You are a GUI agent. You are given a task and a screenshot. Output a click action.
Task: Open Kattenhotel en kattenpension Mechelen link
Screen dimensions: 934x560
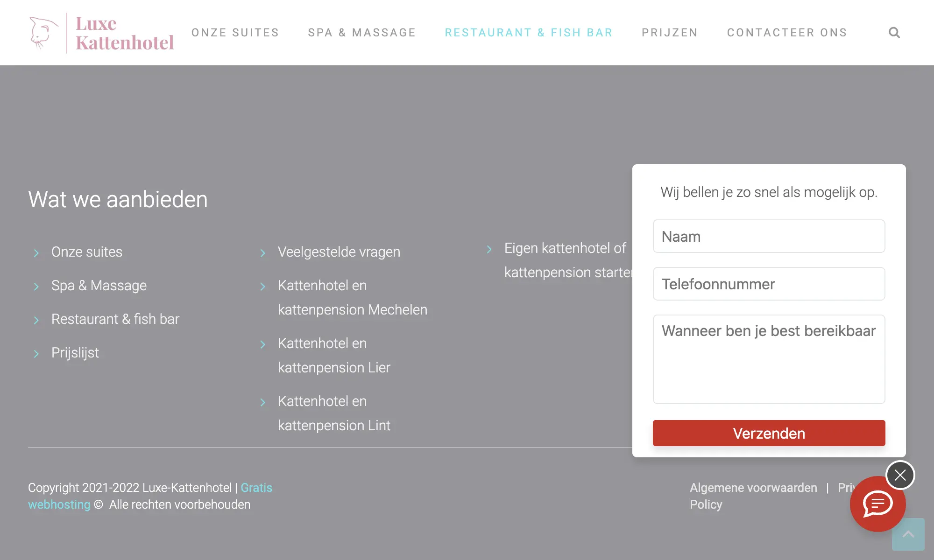[x=352, y=298]
